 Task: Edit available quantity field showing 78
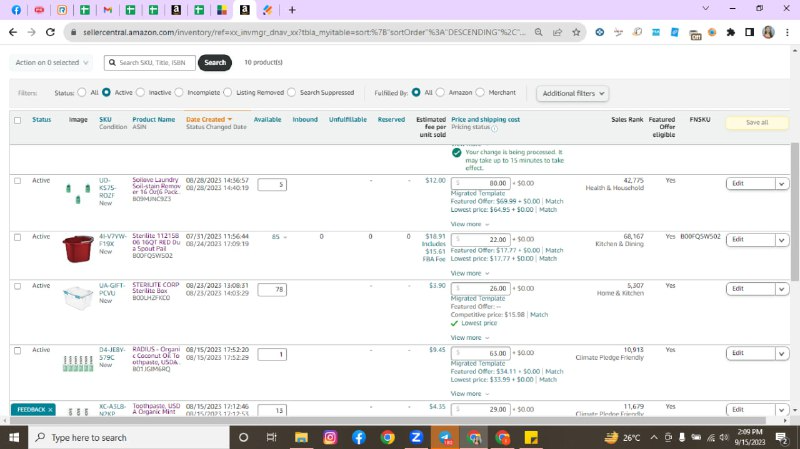pyautogui.click(x=272, y=289)
